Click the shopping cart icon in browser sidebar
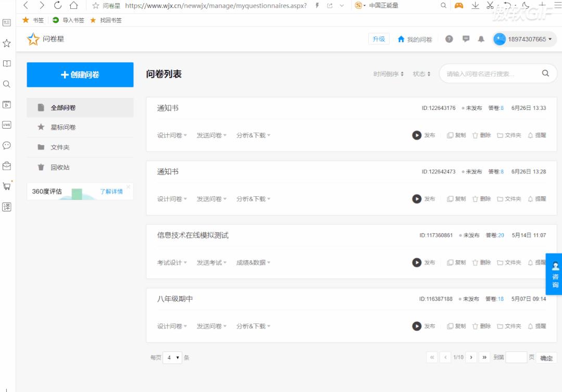This screenshot has width=562, height=392. [7, 186]
